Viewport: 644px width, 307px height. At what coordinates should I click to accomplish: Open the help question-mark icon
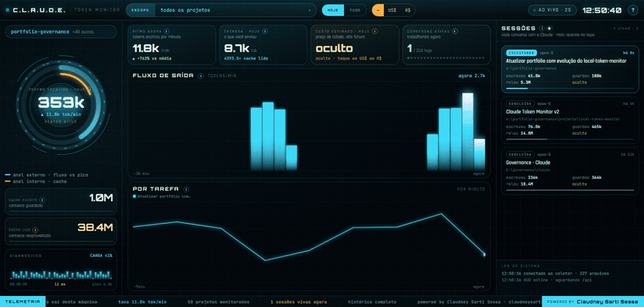[x=632, y=10]
